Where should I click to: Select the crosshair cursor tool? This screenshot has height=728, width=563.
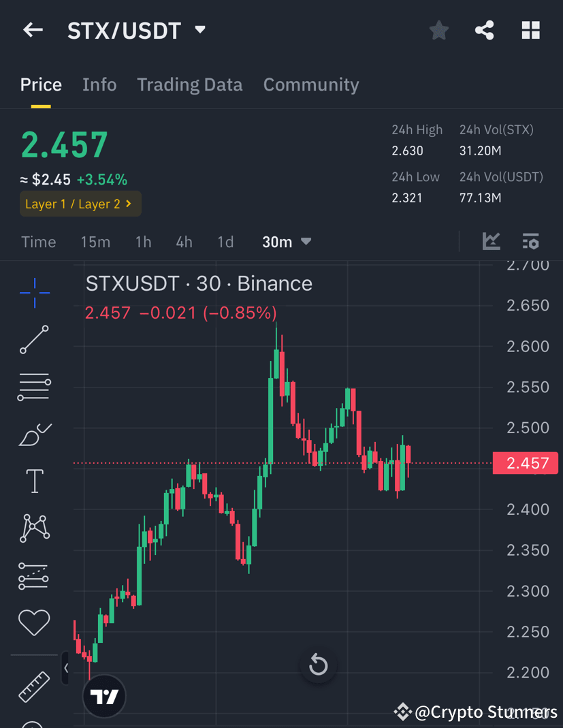tap(34, 293)
